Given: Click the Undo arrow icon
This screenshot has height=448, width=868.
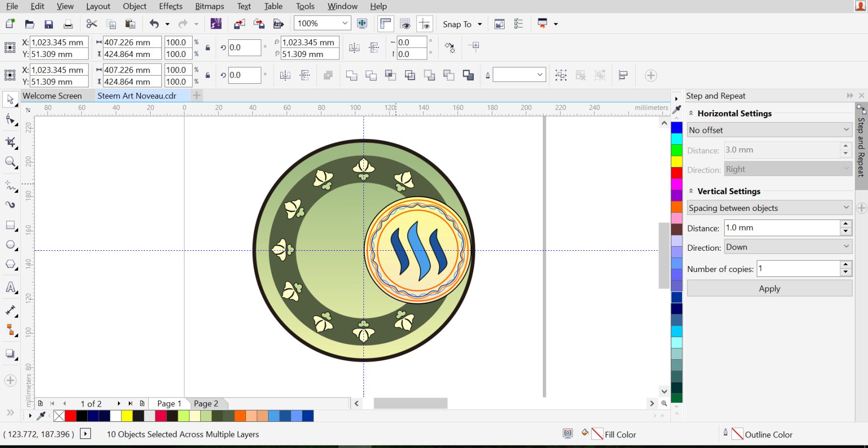Looking at the screenshot, I should pos(154,24).
